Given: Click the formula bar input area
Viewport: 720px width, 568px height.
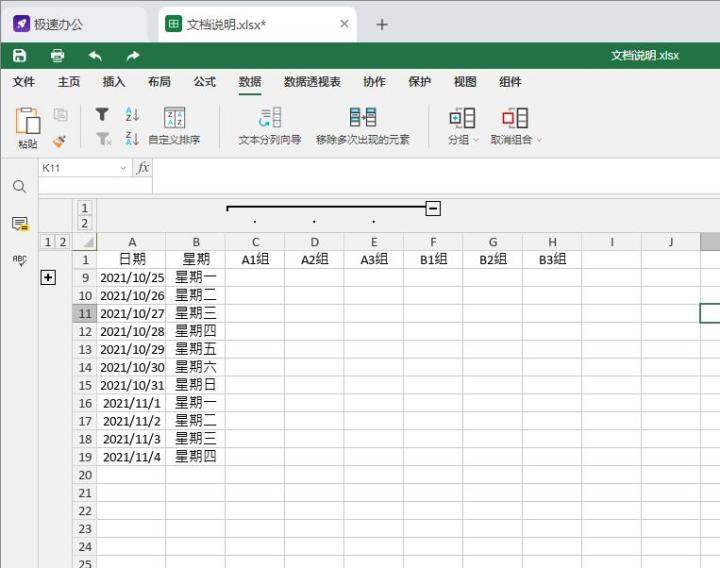Looking at the screenshot, I should 435,176.
